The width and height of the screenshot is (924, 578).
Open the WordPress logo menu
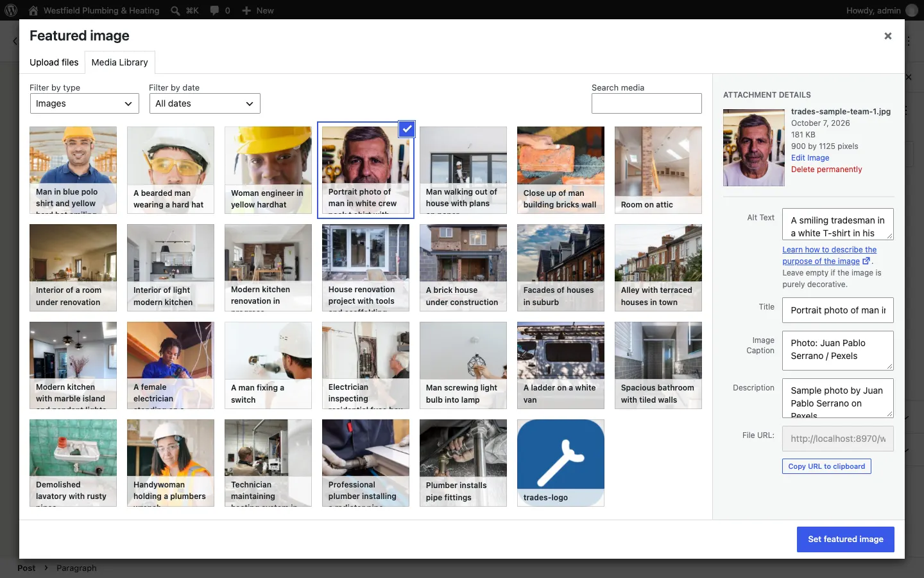pyautogui.click(x=11, y=10)
